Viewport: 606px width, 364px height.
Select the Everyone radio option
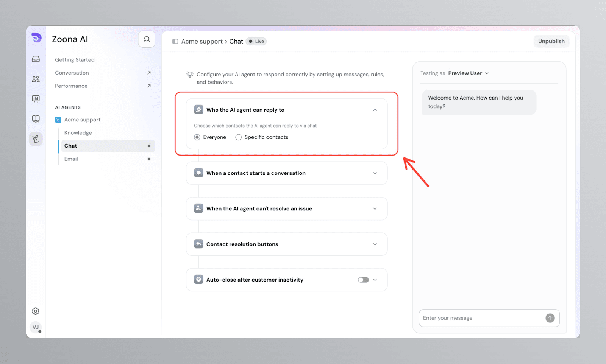pos(197,137)
